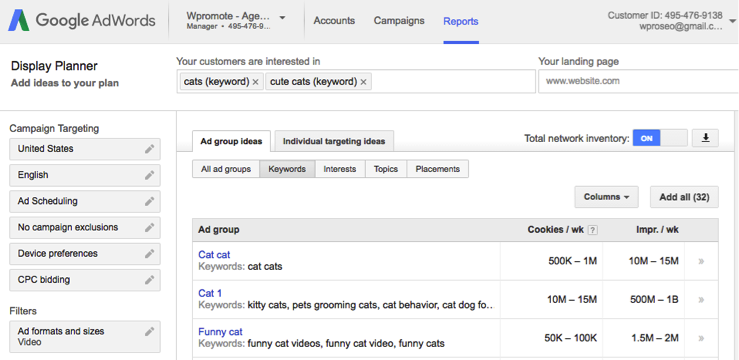The height and width of the screenshot is (360, 739).
Task: Edit the English language pencil icon
Action: [x=149, y=175]
